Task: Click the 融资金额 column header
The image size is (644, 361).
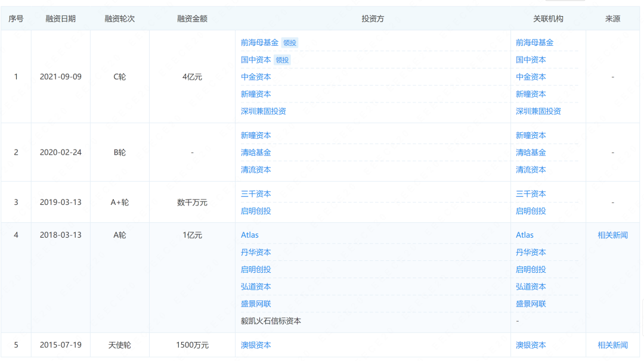Action: click(x=192, y=18)
